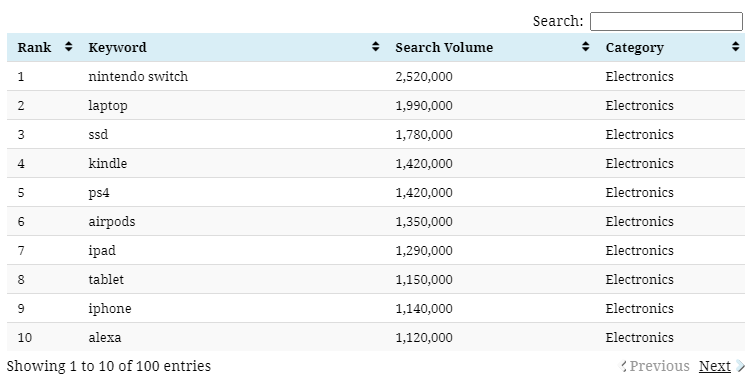Select the alexa row at rank 10
The width and height of the screenshot is (754, 381).
[376, 337]
